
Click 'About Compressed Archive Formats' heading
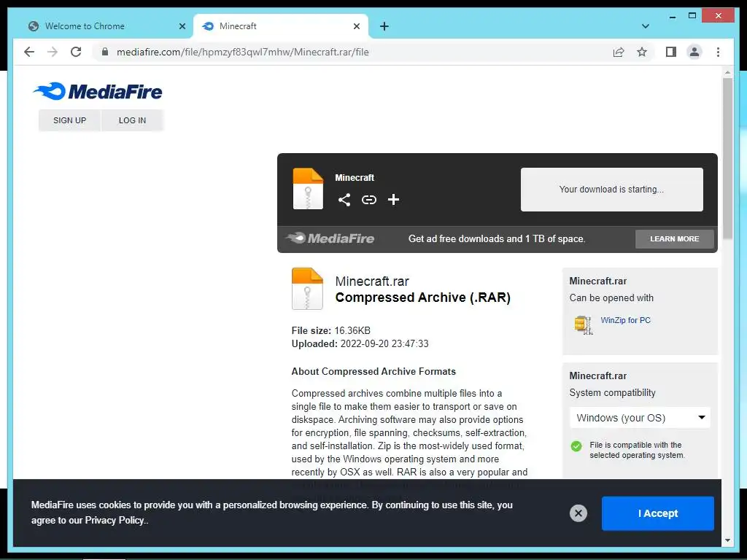[373, 371]
